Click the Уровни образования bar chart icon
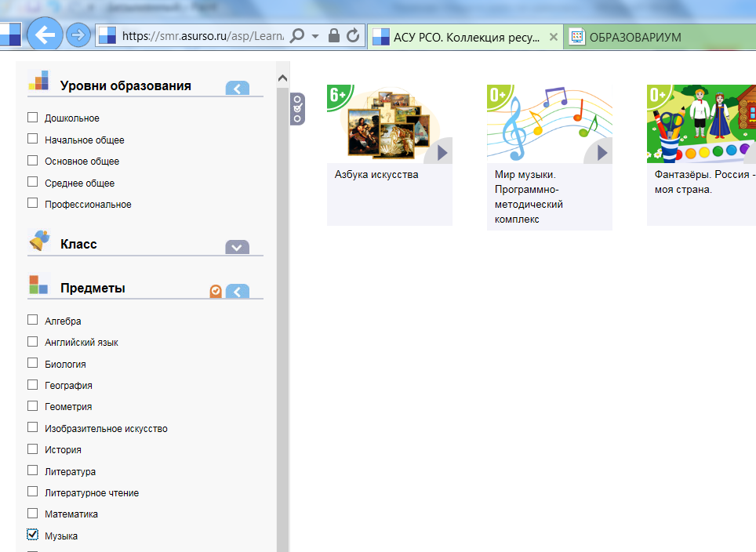The width and height of the screenshot is (756, 552). [38, 80]
